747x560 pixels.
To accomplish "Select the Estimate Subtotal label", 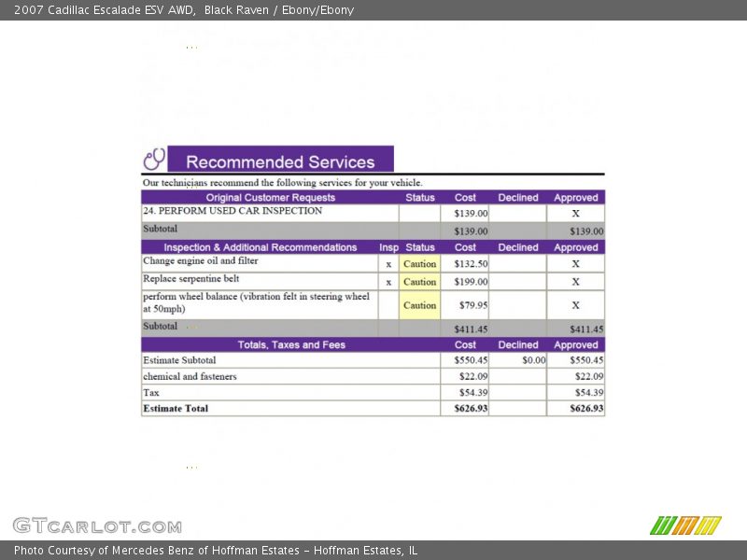I will point(179,360).
